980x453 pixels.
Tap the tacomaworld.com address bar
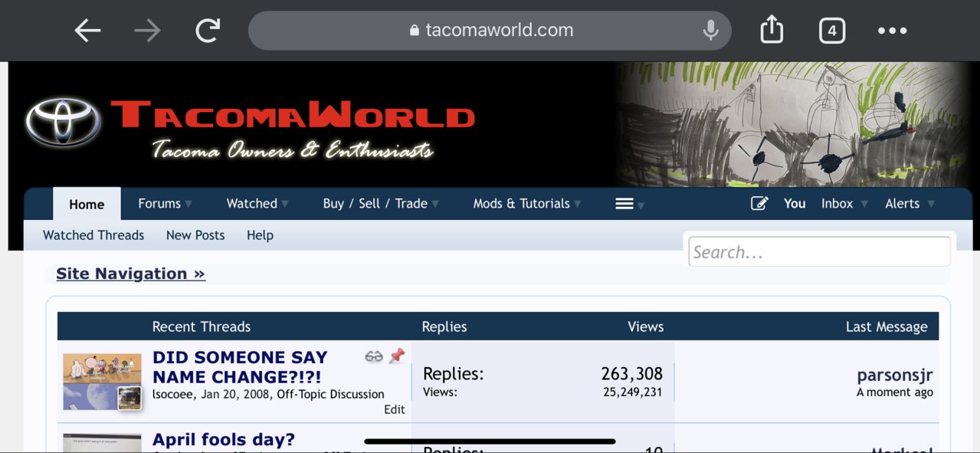point(490,31)
